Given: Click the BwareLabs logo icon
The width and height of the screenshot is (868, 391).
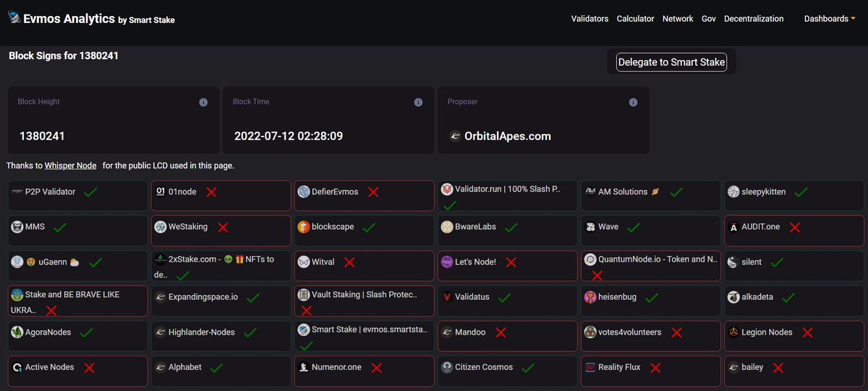Looking at the screenshot, I should 447,227.
